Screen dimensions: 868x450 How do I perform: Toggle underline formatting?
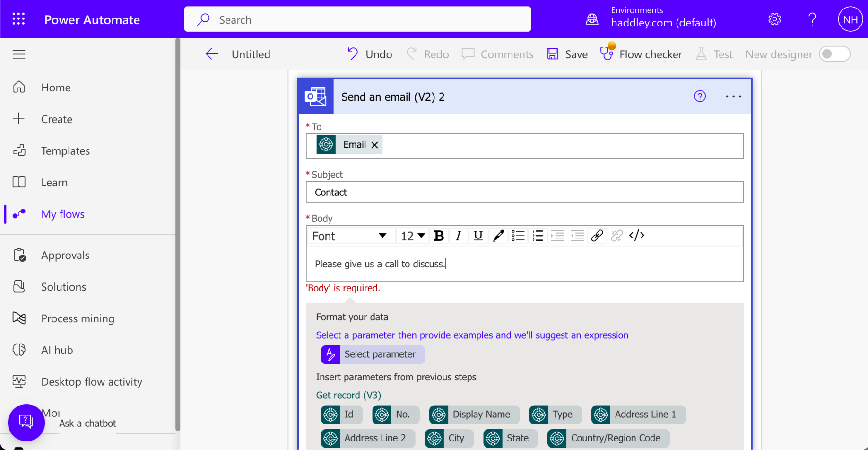point(478,236)
